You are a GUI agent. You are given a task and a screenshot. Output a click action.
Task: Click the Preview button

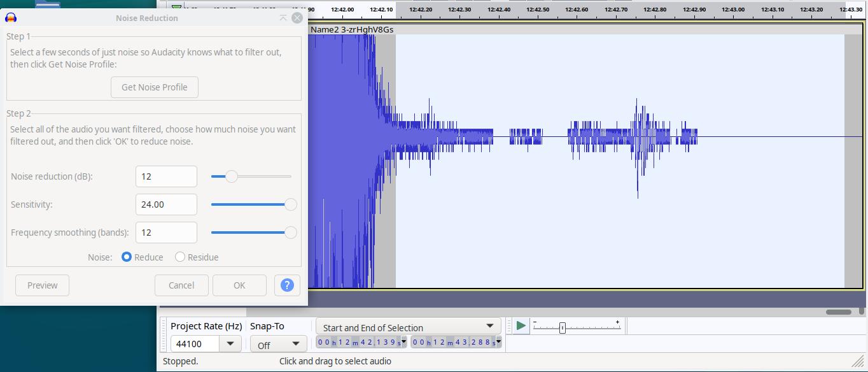point(43,285)
